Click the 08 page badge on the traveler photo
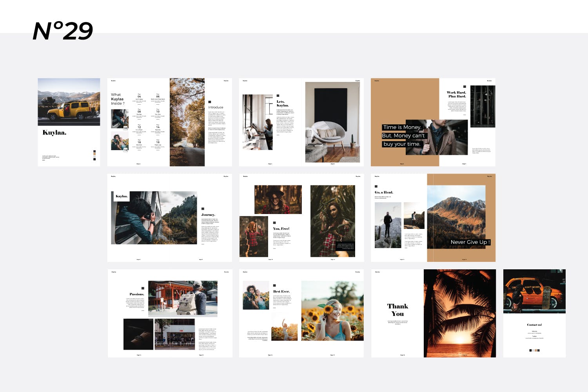The height and width of the screenshot is (392, 588). coord(125,128)
